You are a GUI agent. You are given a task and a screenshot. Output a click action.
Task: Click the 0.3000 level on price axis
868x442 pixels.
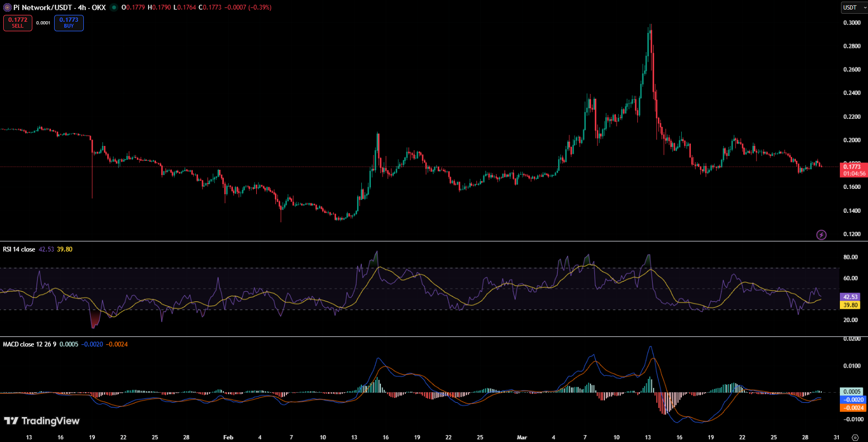852,23
